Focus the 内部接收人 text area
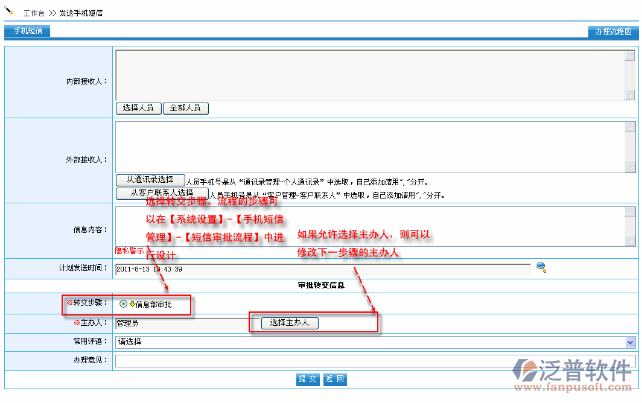642x403 pixels. pyautogui.click(x=370, y=74)
